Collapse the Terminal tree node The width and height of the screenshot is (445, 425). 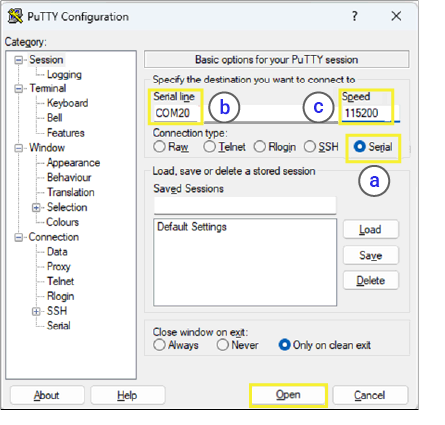[19, 89]
